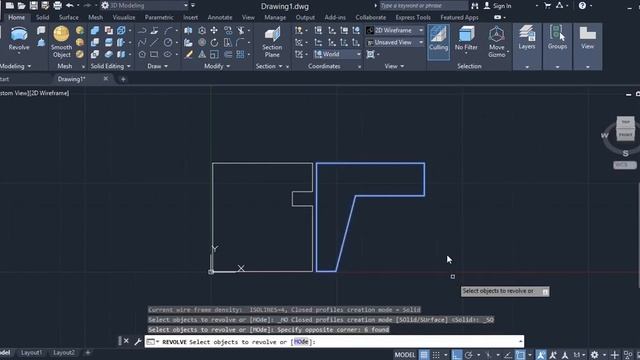Expand the Modify panel

[x=217, y=66]
